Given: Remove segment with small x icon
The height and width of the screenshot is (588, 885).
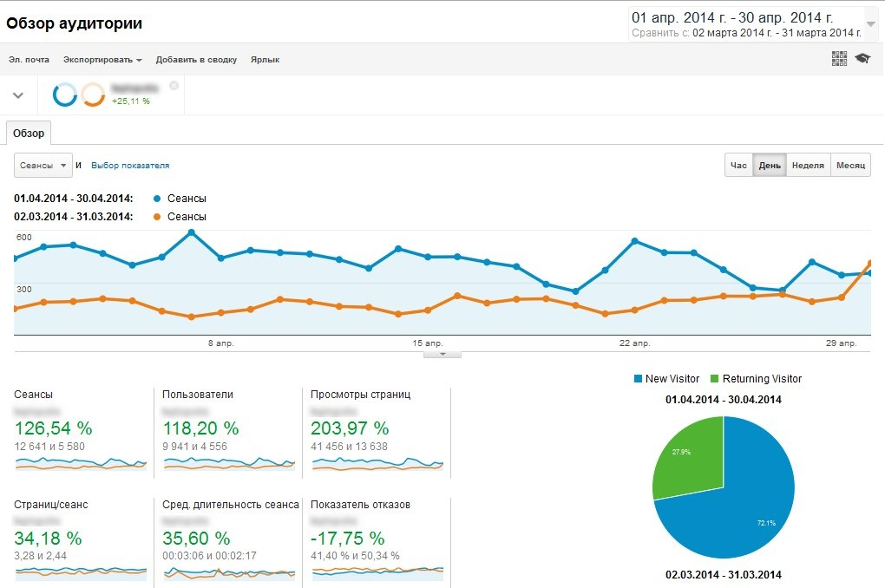Looking at the screenshot, I should click(174, 85).
